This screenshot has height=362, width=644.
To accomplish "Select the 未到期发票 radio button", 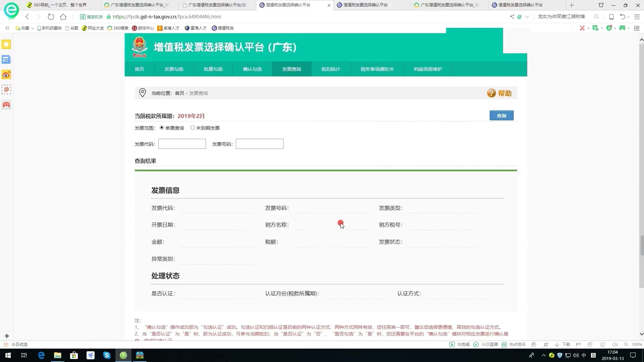I will tap(193, 128).
